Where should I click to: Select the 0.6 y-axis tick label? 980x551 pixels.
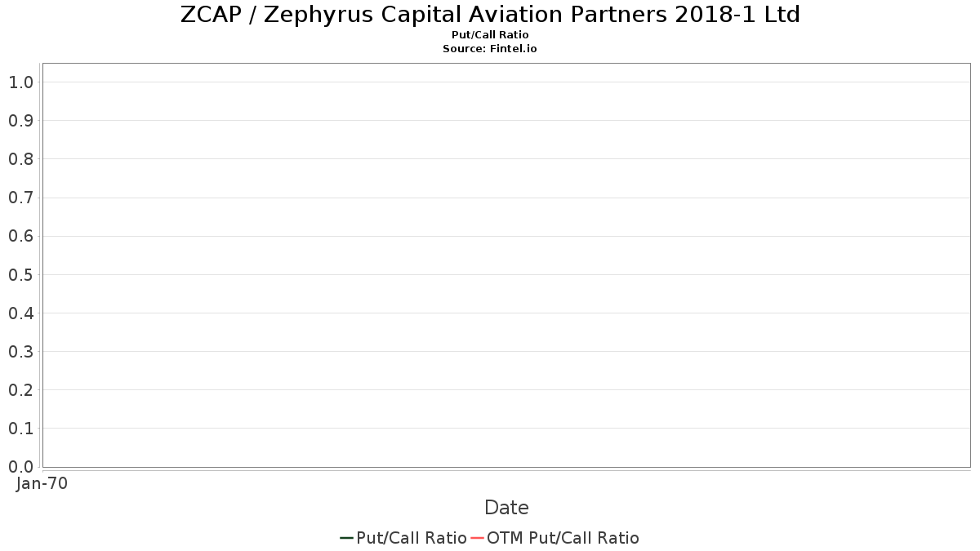click(x=20, y=236)
